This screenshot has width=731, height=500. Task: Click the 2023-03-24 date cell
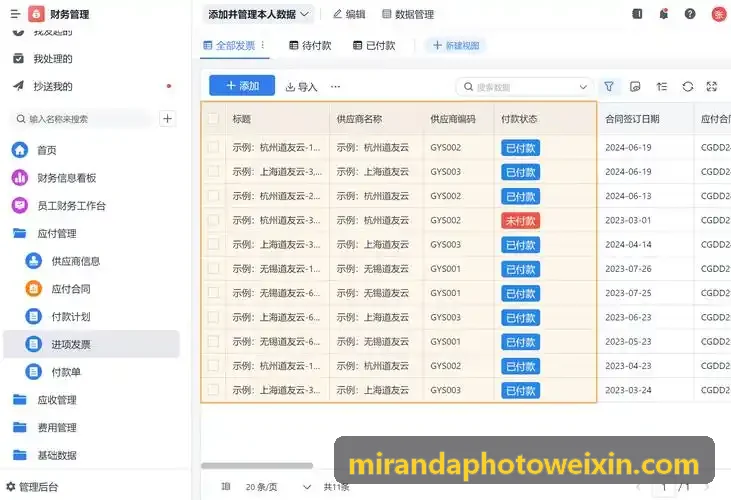click(x=628, y=390)
